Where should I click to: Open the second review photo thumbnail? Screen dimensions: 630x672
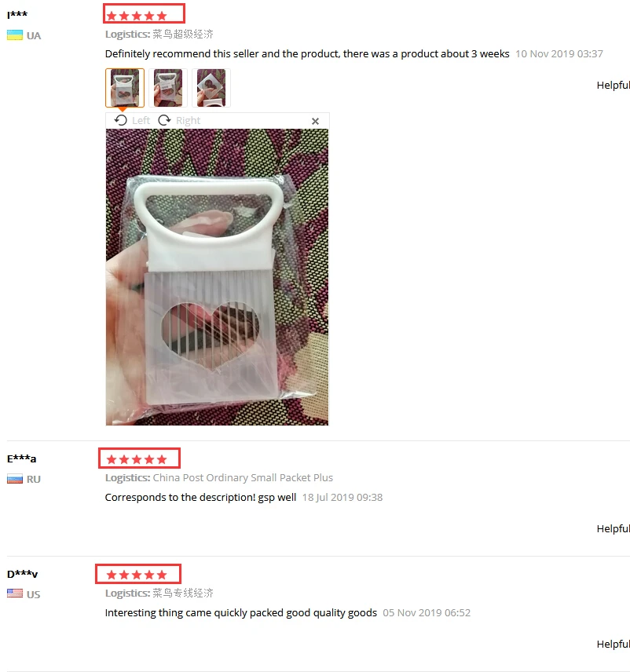(x=168, y=88)
